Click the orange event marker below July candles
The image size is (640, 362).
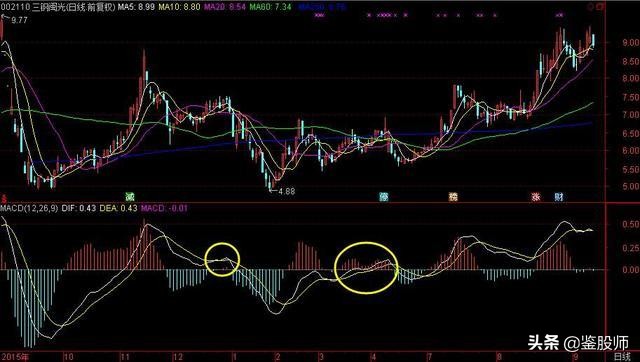tap(453, 197)
